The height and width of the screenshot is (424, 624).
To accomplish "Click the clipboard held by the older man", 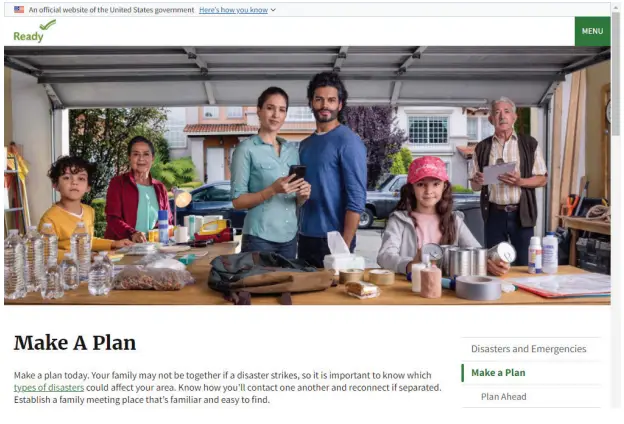I will click(x=499, y=172).
